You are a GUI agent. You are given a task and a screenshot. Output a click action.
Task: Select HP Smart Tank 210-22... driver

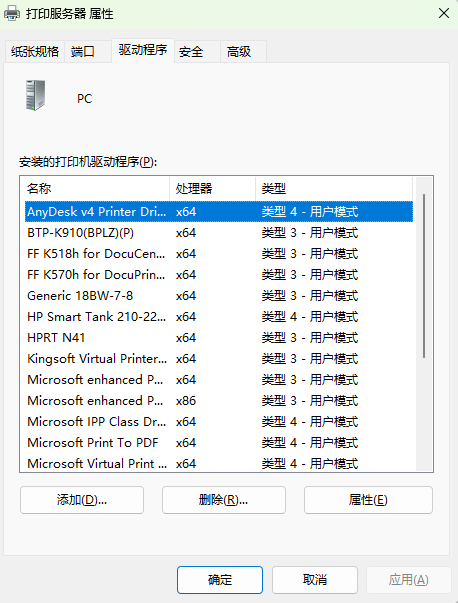[x=219, y=316]
